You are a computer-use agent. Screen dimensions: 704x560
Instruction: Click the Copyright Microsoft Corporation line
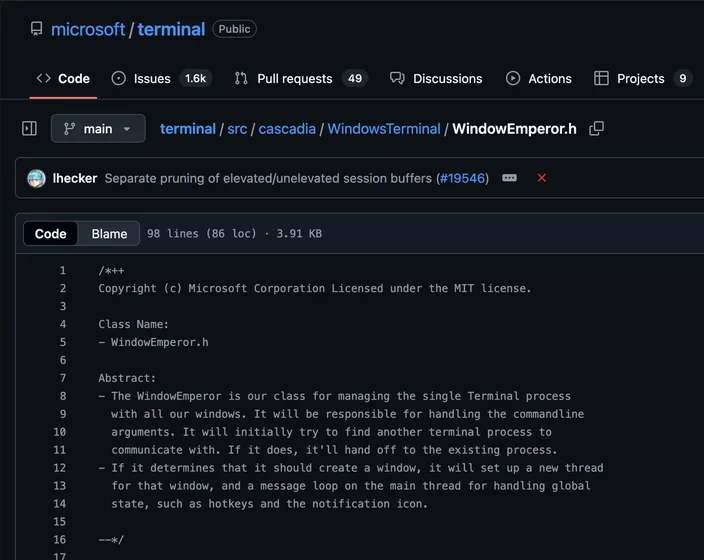click(315, 288)
